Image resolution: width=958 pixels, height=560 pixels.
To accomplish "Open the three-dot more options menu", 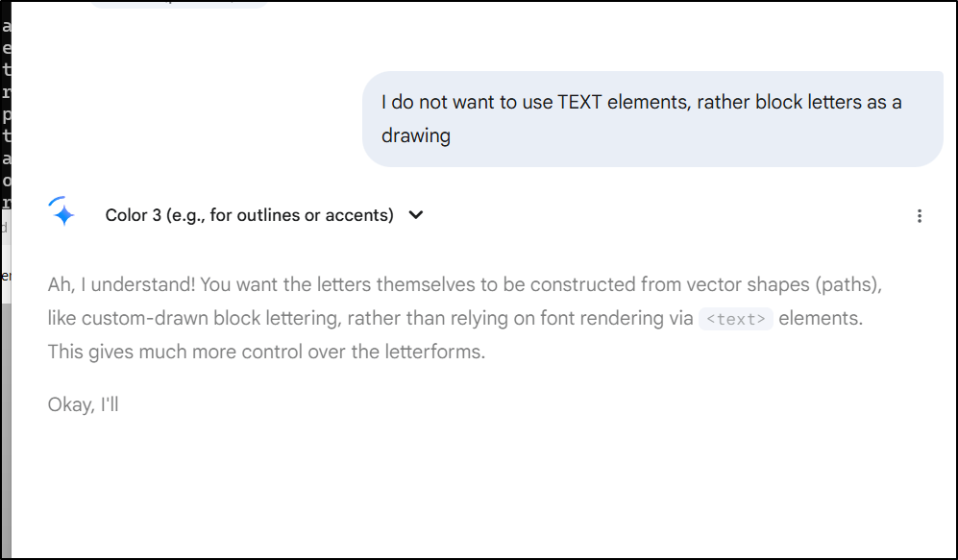I will point(919,215).
